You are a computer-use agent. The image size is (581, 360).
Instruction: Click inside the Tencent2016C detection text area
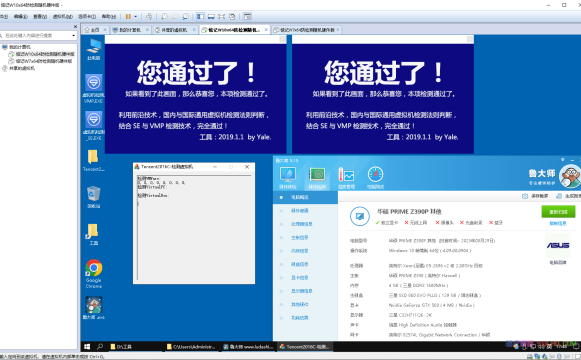[x=194, y=227]
